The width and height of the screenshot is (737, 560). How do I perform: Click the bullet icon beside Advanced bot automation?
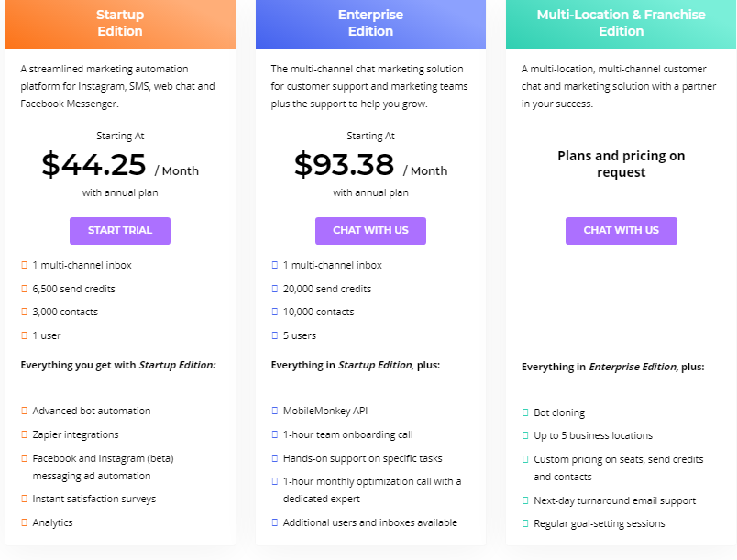(x=25, y=412)
